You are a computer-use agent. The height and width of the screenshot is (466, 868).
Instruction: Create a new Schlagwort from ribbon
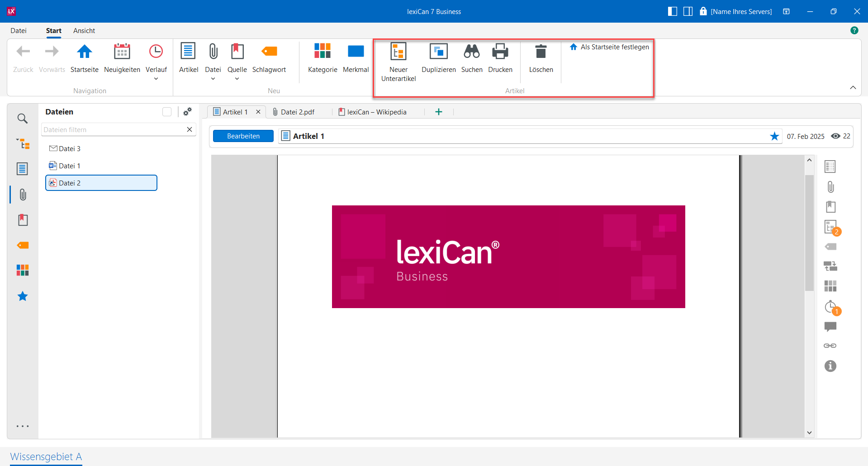tap(269, 52)
